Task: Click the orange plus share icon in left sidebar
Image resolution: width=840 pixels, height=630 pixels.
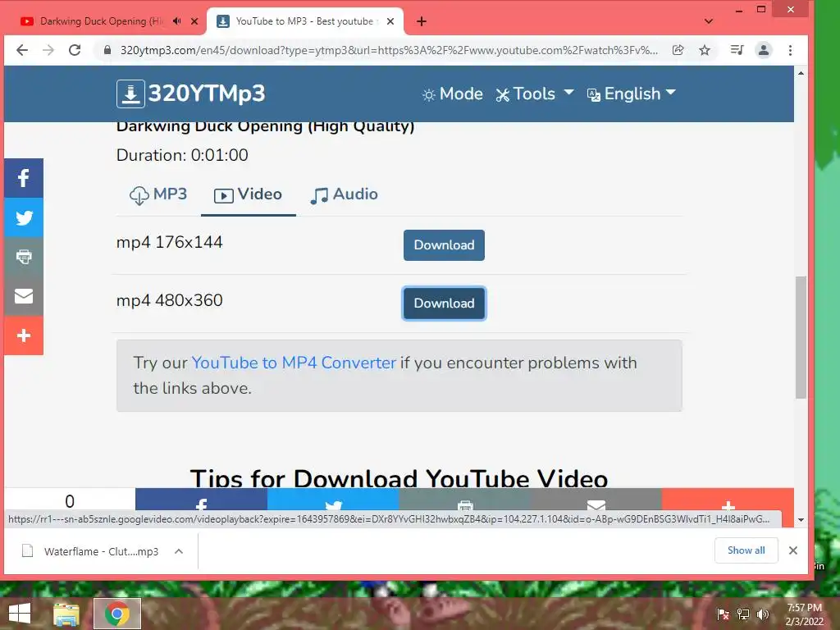Action: click(x=24, y=336)
